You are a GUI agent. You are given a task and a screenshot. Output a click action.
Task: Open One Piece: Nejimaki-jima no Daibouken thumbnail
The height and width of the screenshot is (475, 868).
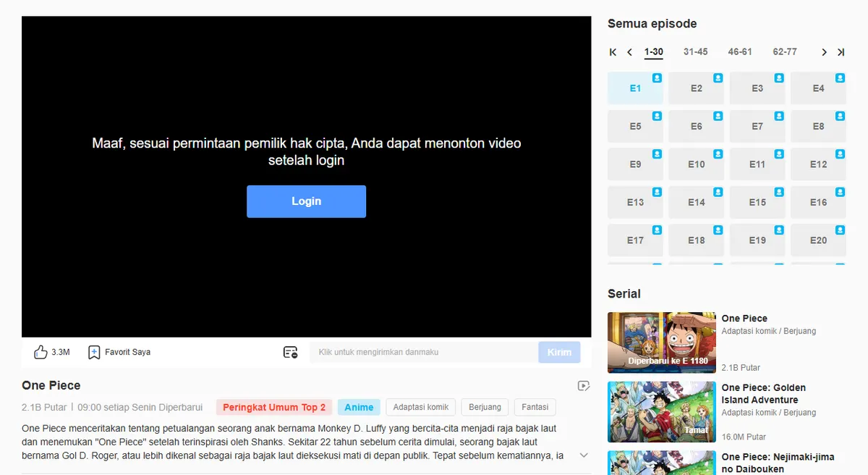(662, 463)
